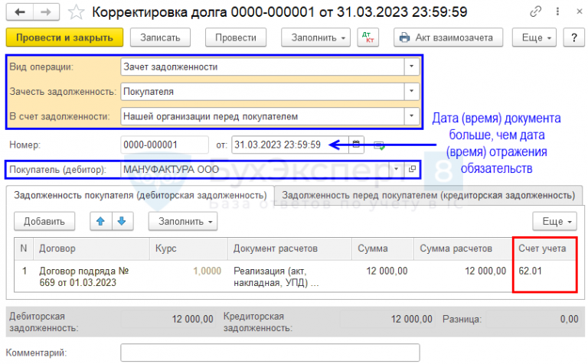Open the calendar picker next to date

356,145
